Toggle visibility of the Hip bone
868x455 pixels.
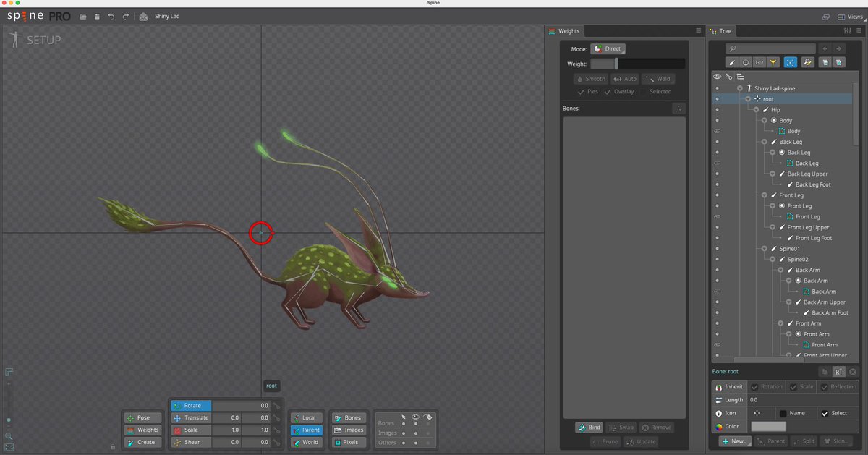pos(716,109)
